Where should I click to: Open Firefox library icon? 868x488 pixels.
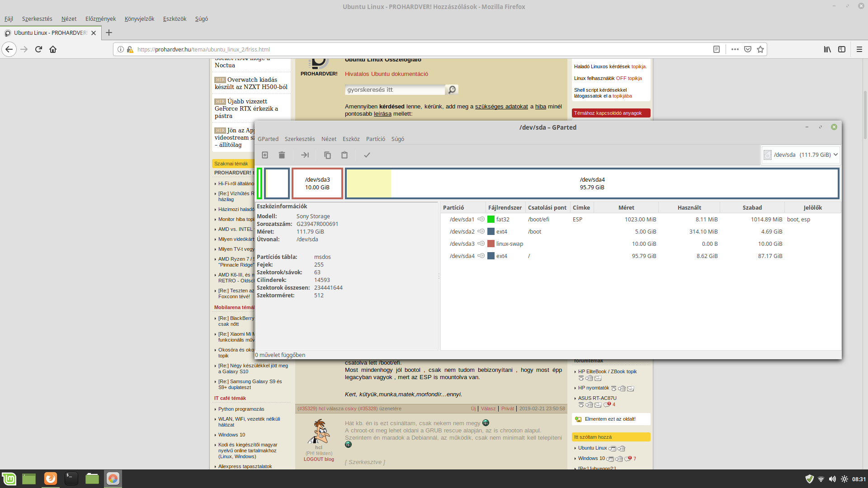click(827, 49)
